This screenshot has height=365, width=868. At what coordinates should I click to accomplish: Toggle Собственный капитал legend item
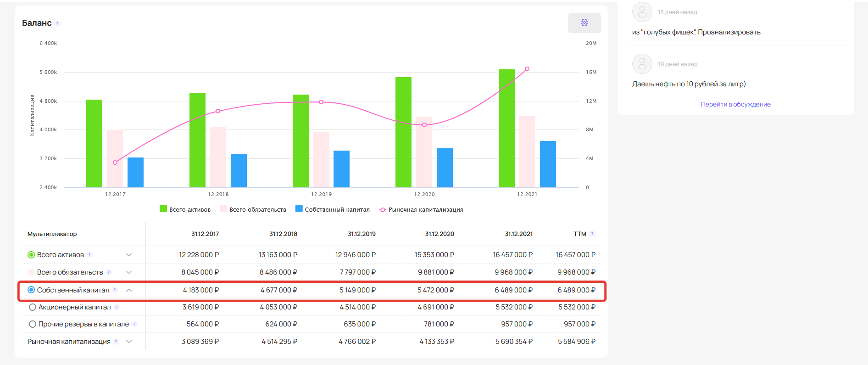click(x=333, y=209)
